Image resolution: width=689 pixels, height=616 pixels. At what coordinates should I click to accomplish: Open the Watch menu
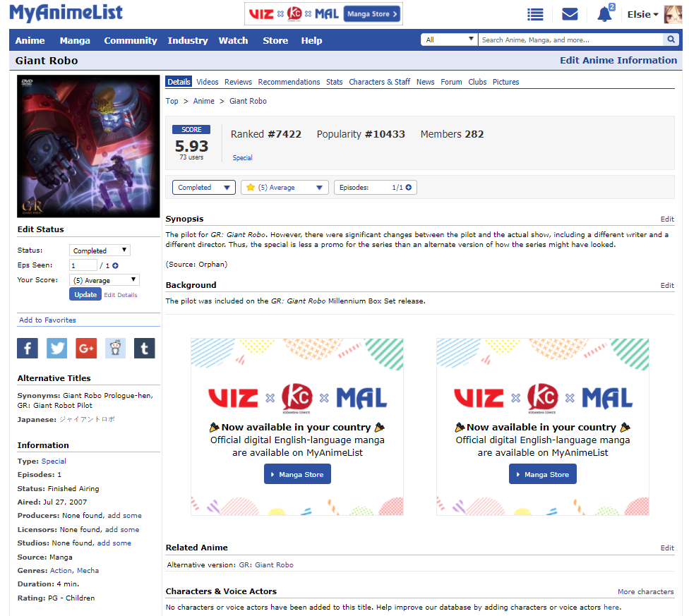(x=234, y=40)
